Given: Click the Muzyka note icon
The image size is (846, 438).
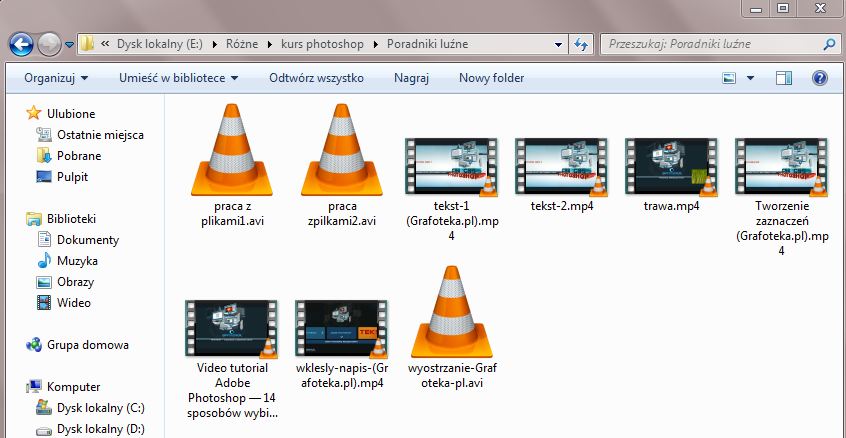Looking at the screenshot, I should (x=44, y=261).
